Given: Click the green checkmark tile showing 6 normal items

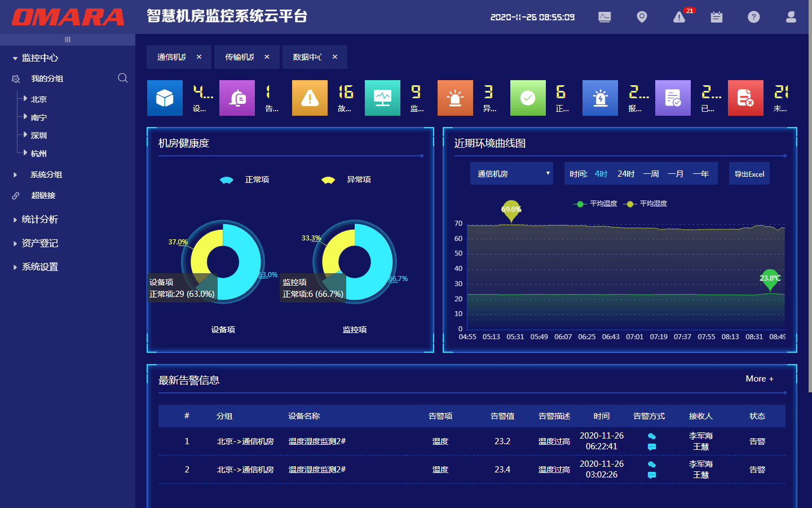Looking at the screenshot, I should (x=528, y=98).
